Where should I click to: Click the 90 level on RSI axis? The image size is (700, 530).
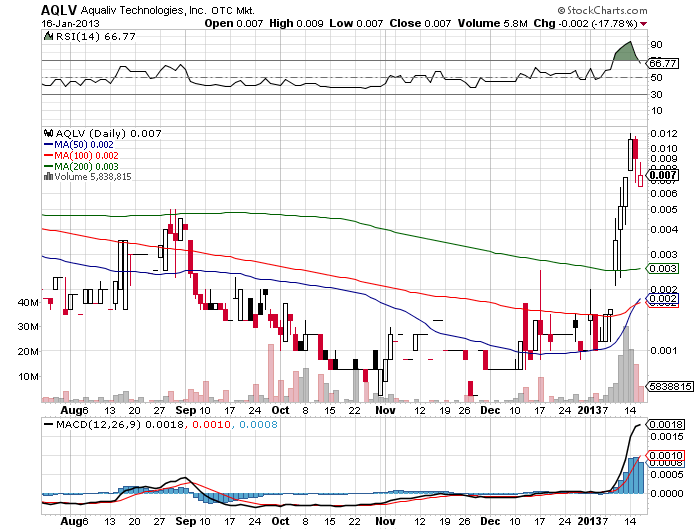click(656, 44)
